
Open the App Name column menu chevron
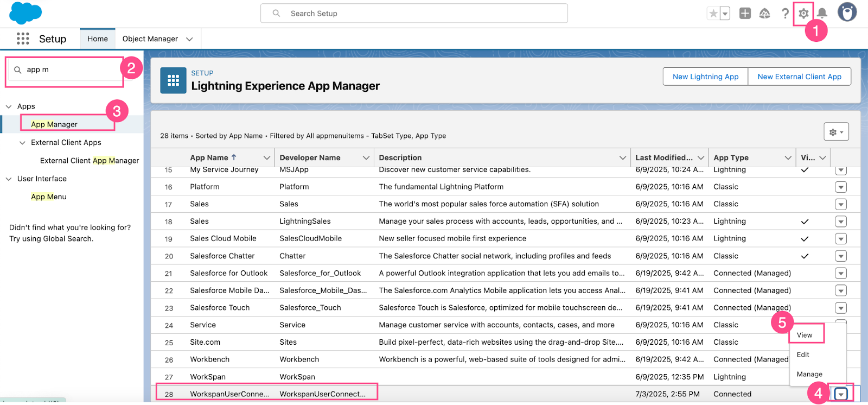click(266, 158)
